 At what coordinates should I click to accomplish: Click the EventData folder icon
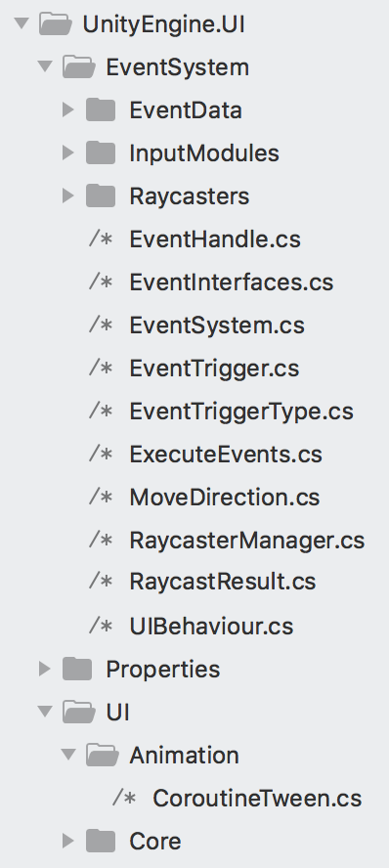101,109
